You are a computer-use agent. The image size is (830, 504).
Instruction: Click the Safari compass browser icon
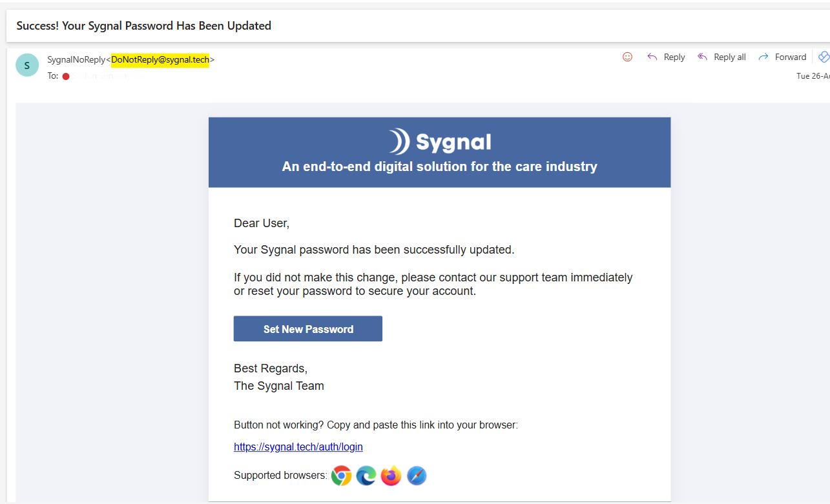pyautogui.click(x=417, y=476)
